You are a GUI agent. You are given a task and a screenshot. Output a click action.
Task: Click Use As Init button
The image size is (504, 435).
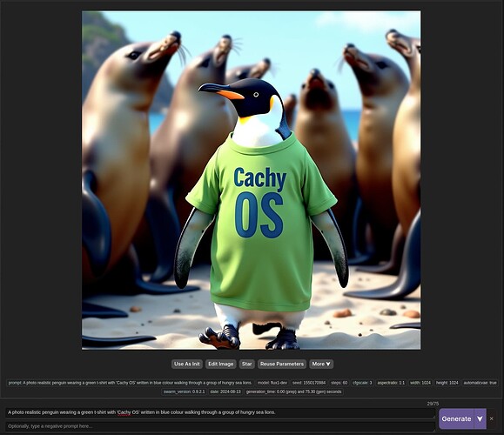coord(187,364)
